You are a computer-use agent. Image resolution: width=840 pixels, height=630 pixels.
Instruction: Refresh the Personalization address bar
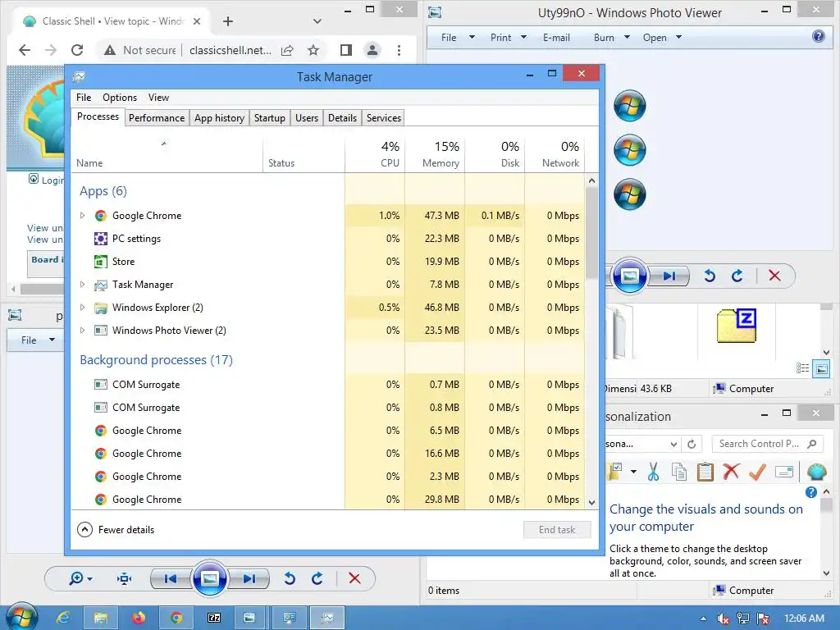[x=692, y=444]
